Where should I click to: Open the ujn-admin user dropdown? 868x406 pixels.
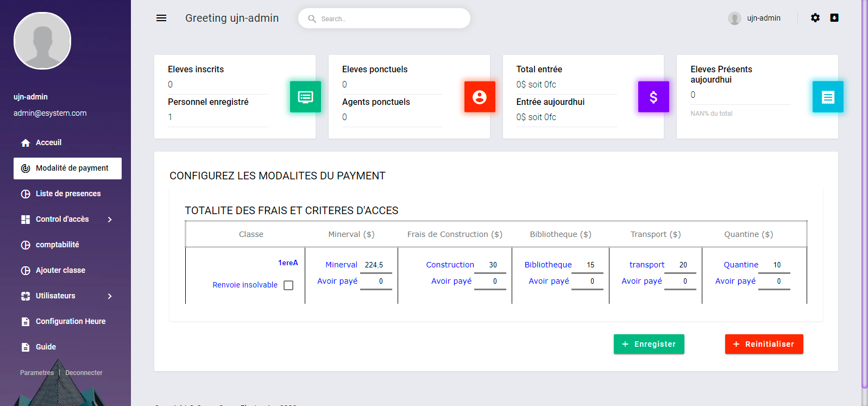click(x=755, y=18)
